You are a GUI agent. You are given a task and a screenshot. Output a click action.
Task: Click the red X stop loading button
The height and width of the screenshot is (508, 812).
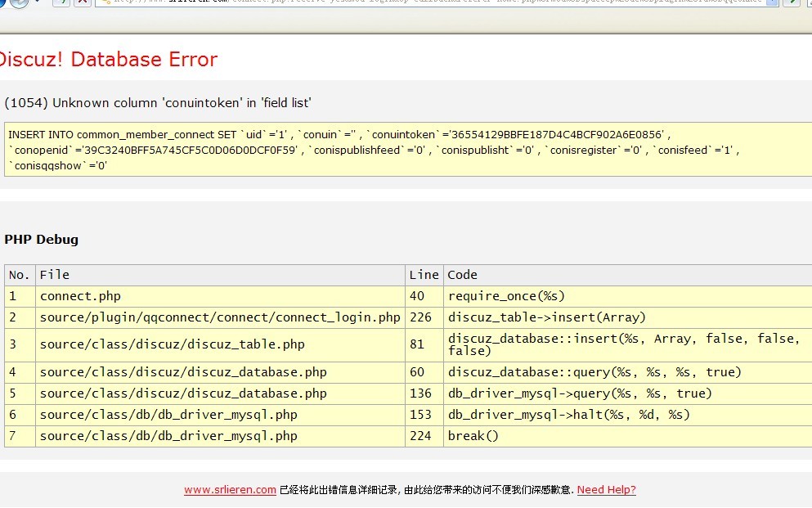pyautogui.click(x=83, y=2)
